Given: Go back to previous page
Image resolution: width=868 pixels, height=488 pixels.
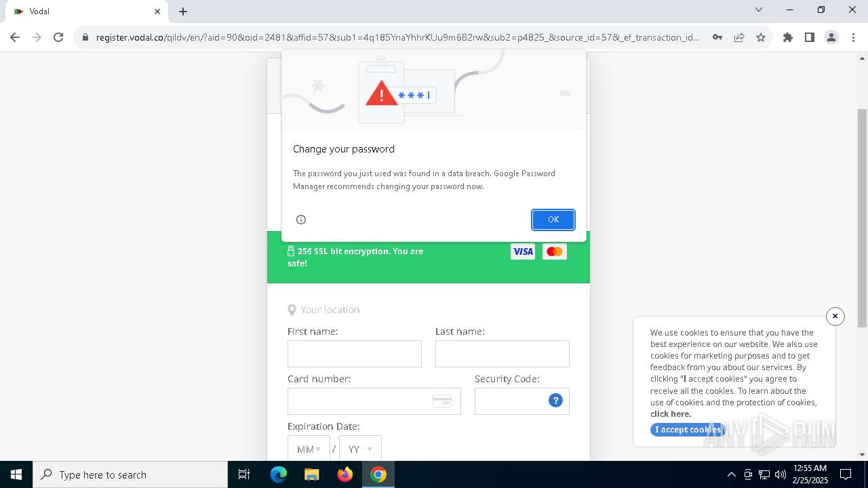Looking at the screenshot, I should point(15,37).
